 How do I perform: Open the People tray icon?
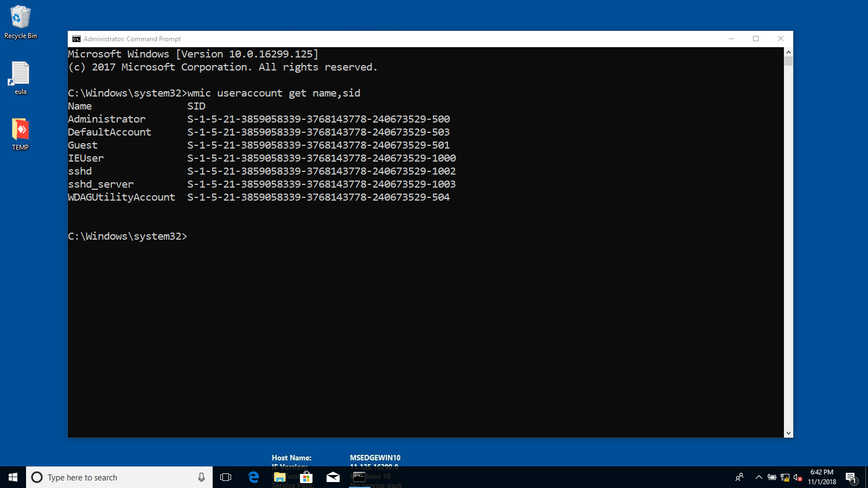(739, 477)
